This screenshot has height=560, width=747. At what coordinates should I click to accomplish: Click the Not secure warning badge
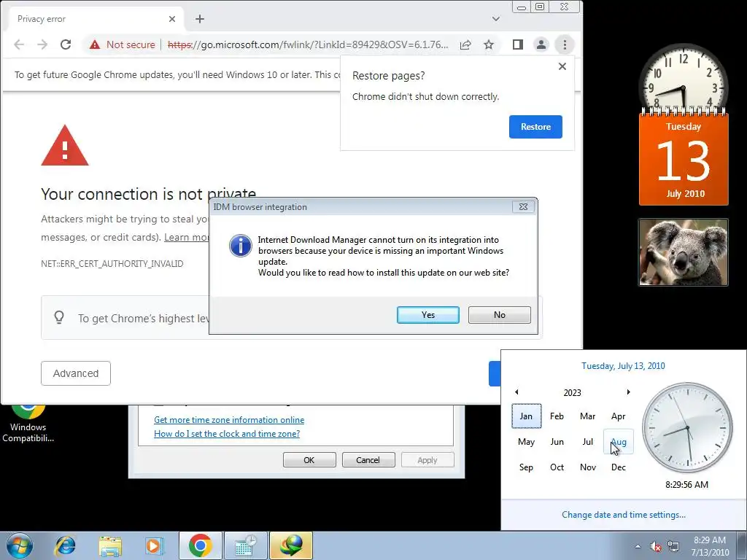123,44
